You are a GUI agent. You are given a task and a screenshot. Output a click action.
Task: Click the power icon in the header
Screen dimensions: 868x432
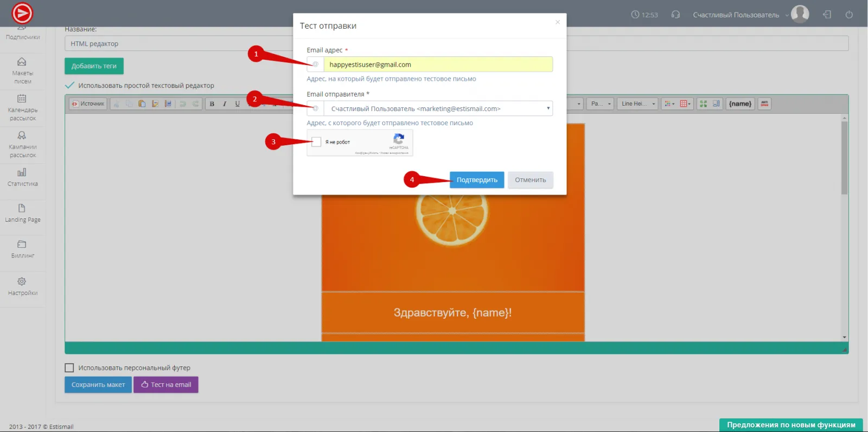pyautogui.click(x=849, y=15)
